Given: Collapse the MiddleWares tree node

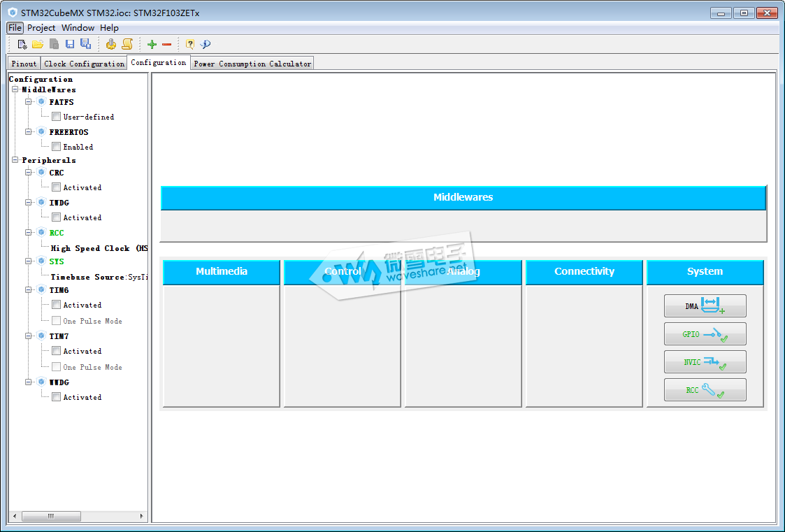Looking at the screenshot, I should click(x=15, y=89).
